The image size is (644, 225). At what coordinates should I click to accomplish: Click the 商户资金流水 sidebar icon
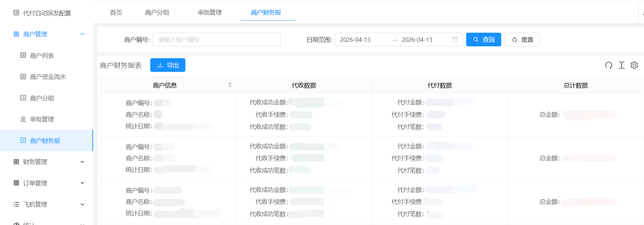coord(23,77)
